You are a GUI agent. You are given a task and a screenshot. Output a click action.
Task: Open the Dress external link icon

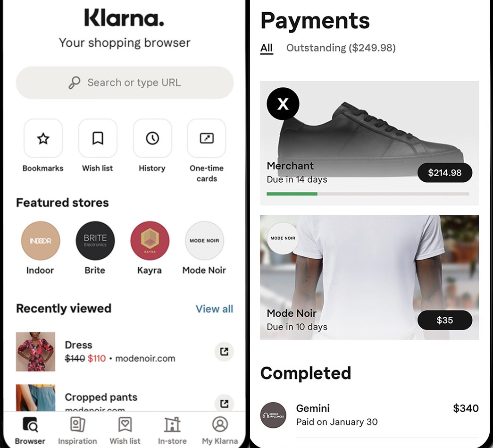click(x=224, y=351)
